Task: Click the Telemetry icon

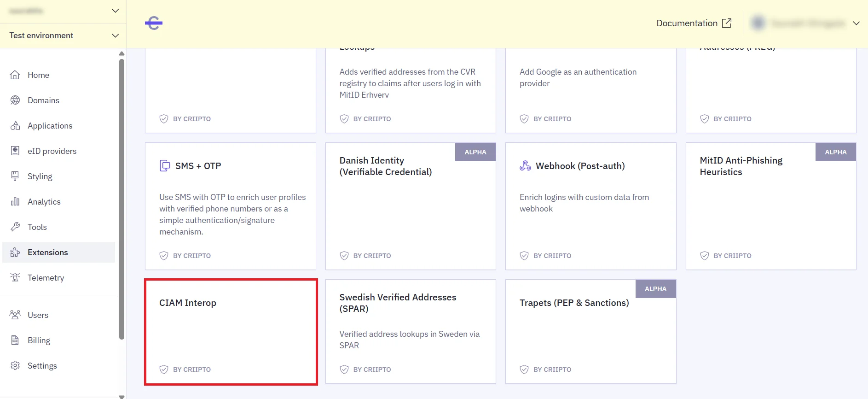Action: click(15, 278)
